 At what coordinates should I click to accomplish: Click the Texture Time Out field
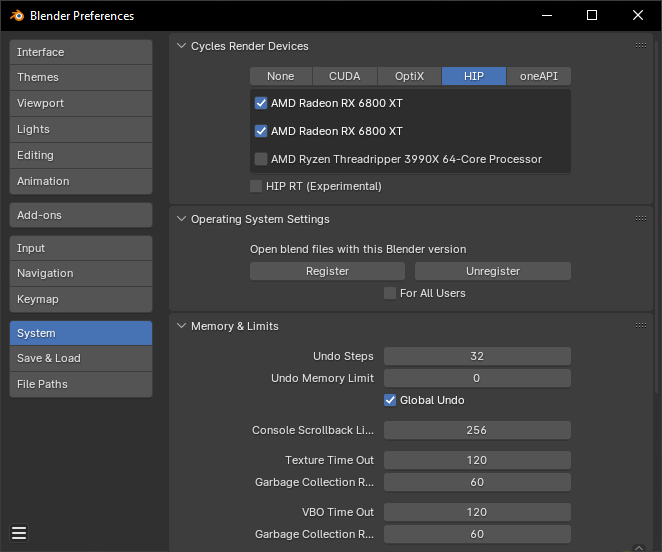(477, 460)
